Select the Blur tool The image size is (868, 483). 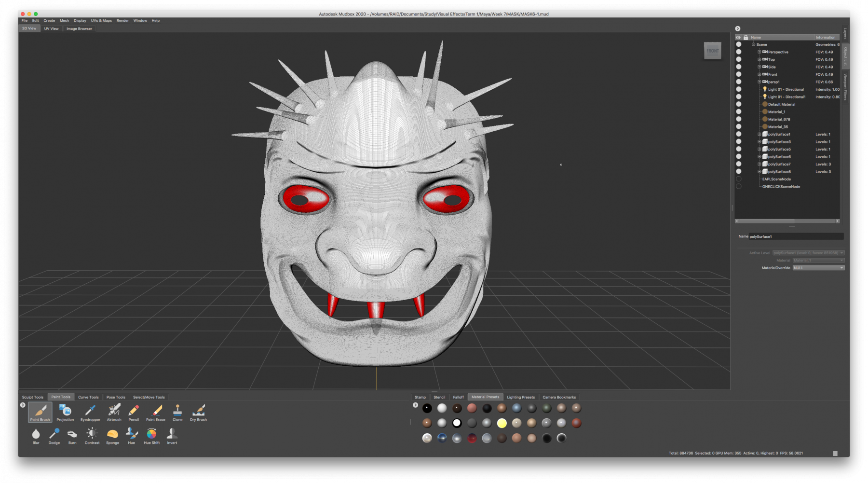pos(36,436)
